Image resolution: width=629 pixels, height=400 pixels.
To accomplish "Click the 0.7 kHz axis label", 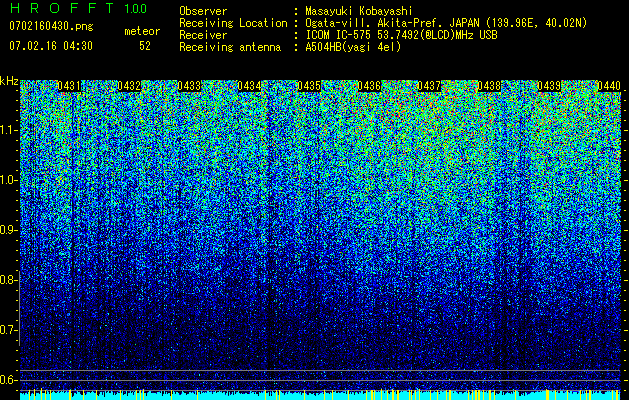I will 7,330.
